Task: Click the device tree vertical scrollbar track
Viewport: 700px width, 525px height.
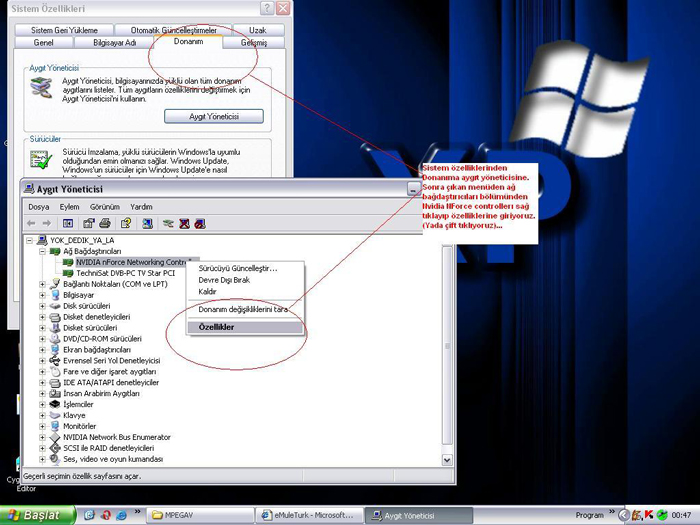Action: tap(446, 349)
